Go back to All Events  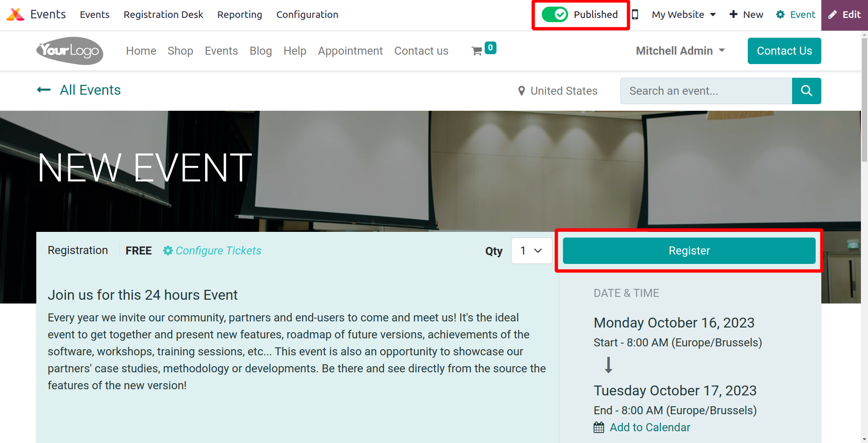(x=90, y=90)
